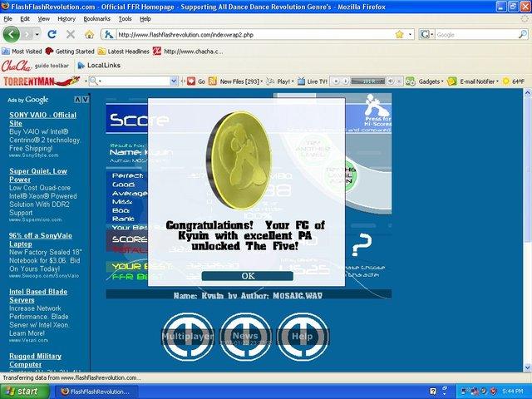This screenshot has width=532, height=399.
Task: Open Super Quiet, Low Power ad link
Action: click(38, 175)
